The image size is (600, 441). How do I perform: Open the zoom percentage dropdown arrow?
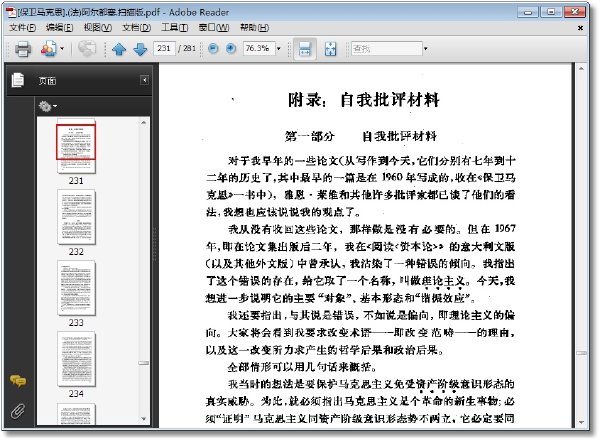pyautogui.click(x=279, y=49)
